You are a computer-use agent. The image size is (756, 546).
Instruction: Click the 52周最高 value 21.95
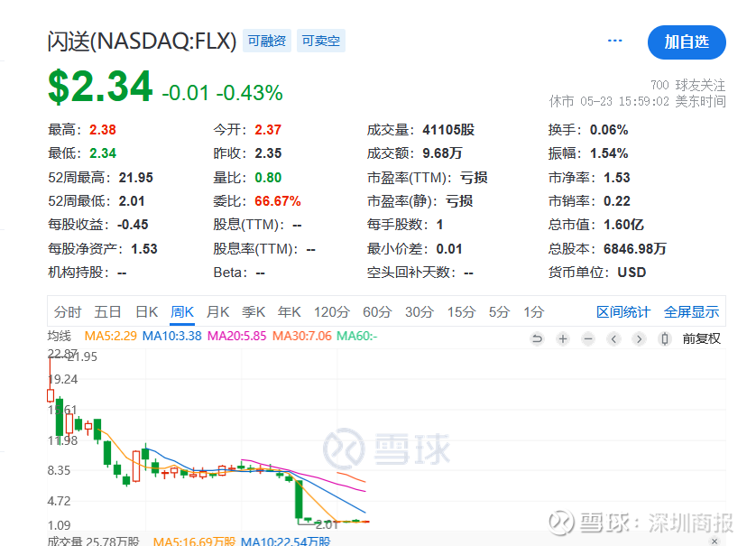tap(136, 178)
